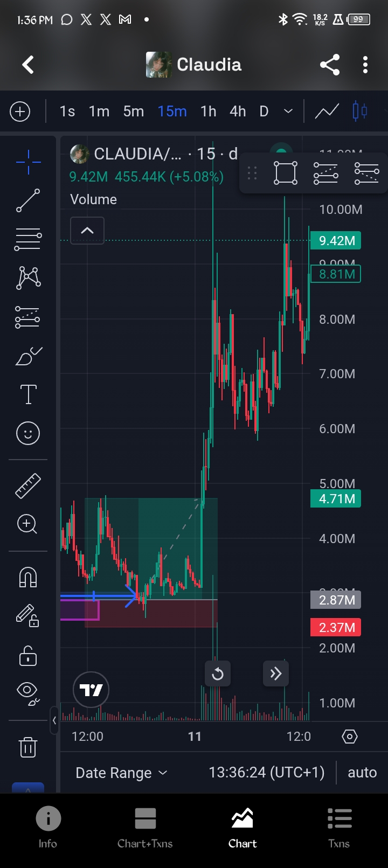This screenshot has width=388, height=868.
Task: Open the three-dot overflow menu
Action: 365,65
